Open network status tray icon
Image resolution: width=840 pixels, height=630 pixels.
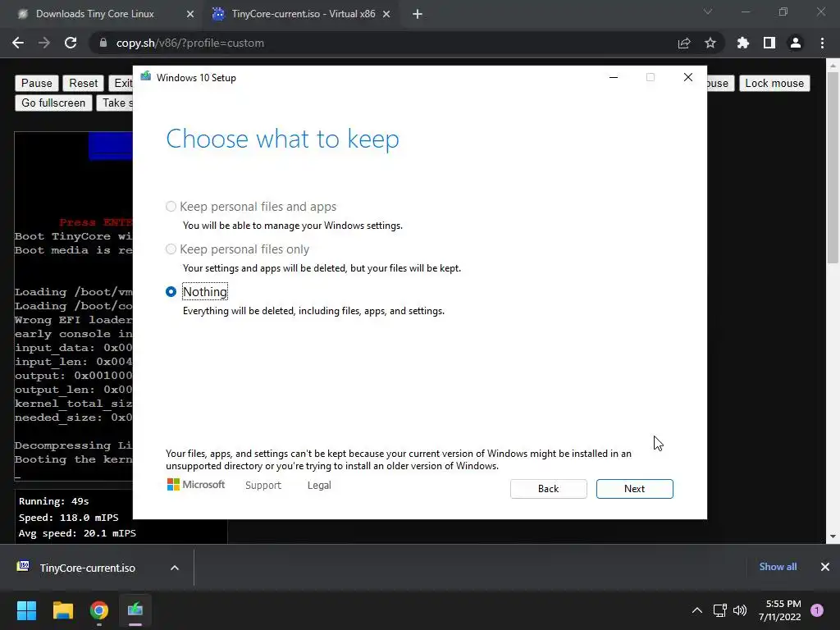tap(720, 610)
